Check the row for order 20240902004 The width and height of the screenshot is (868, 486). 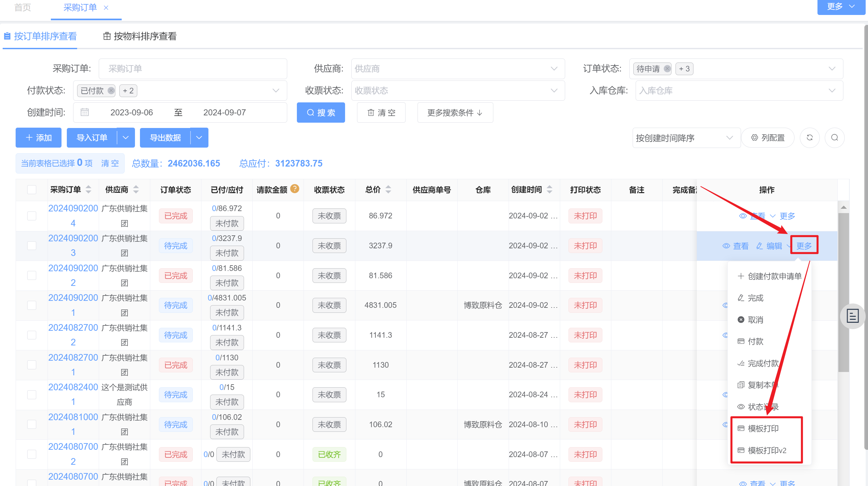pyautogui.click(x=32, y=216)
